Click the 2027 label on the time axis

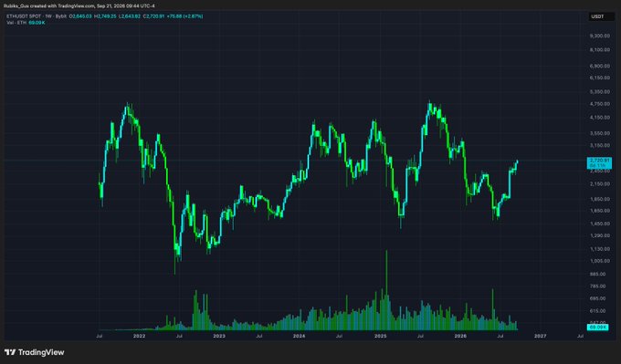541,336
